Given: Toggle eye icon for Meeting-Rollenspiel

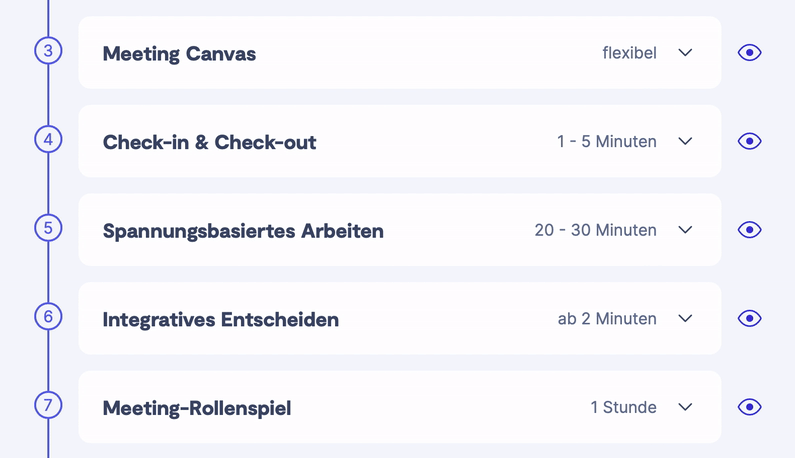Looking at the screenshot, I should 749,407.
